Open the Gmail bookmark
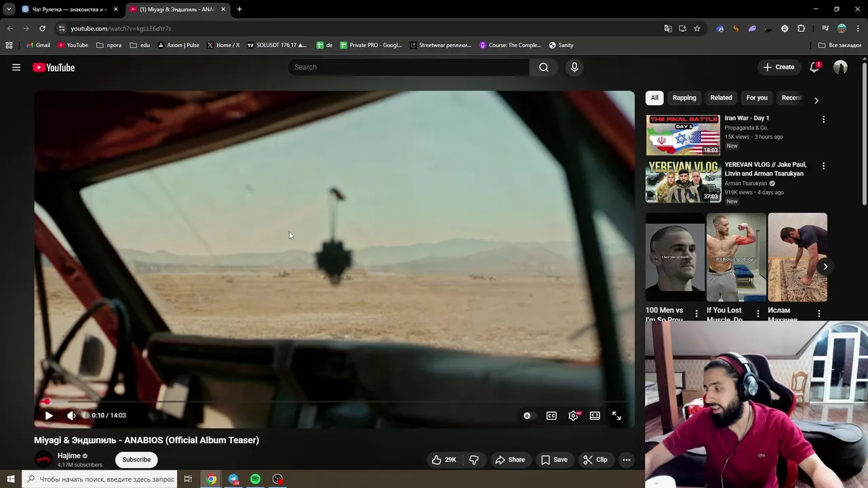 coord(38,45)
